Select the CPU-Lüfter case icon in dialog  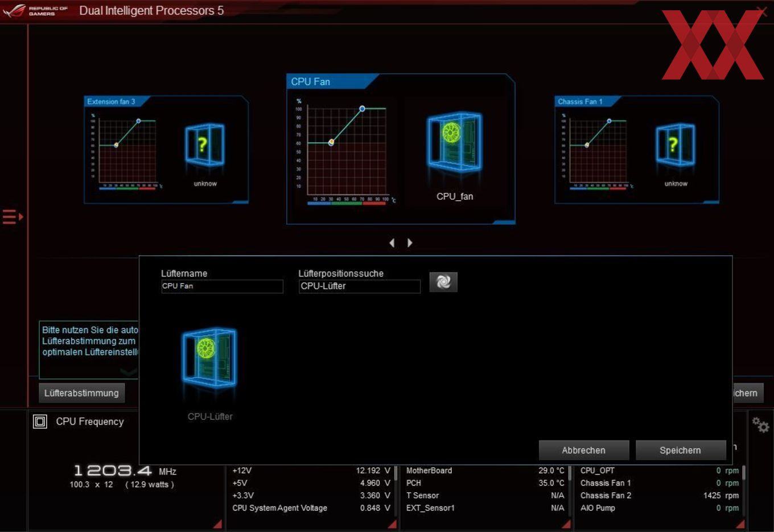pos(209,358)
